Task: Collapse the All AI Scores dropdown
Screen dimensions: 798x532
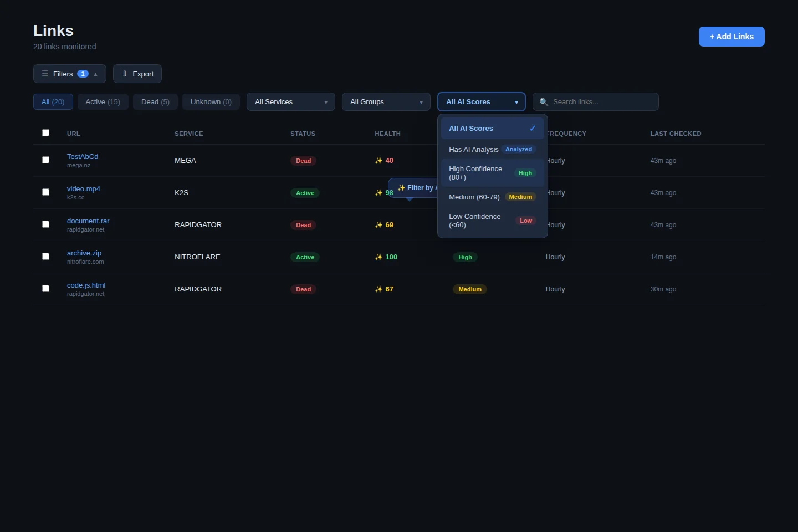Action: [x=481, y=102]
